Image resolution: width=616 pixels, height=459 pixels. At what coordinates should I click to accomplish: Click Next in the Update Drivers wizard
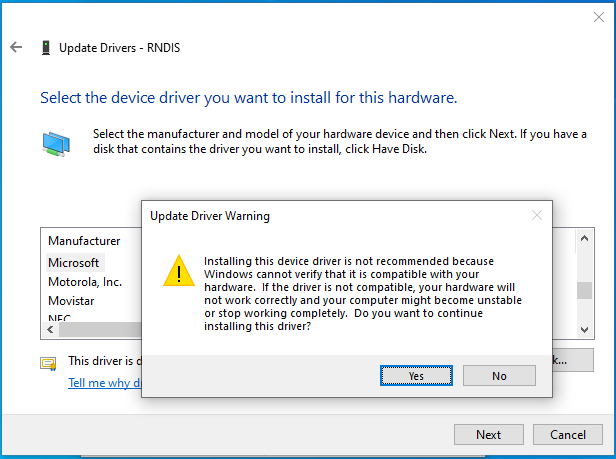(x=489, y=435)
